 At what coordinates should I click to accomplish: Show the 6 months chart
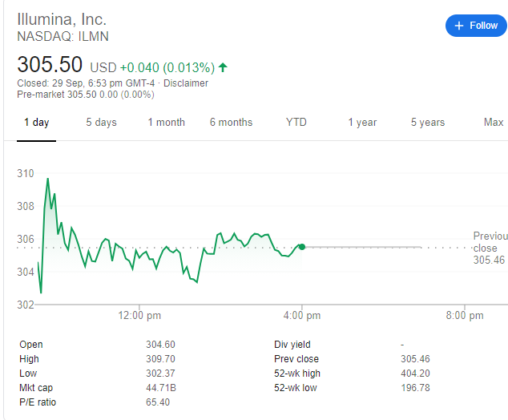coord(231,123)
